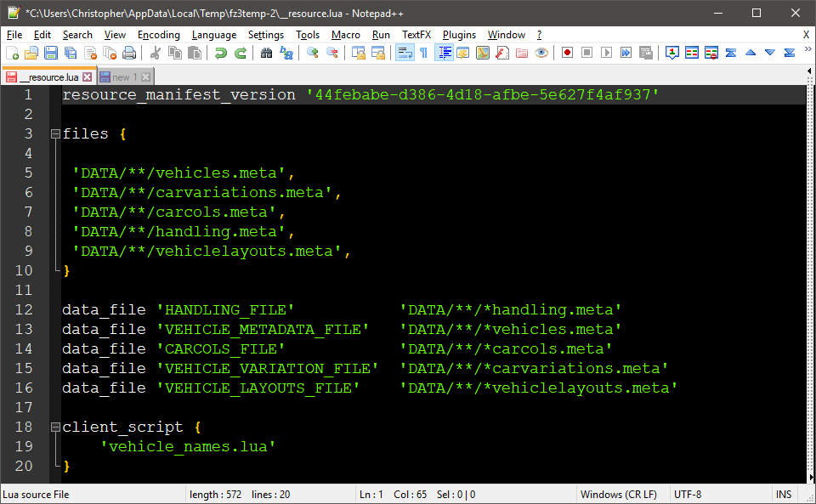The width and height of the screenshot is (816, 504).
Task: Paste from clipboard toolbar icon
Action: (x=195, y=53)
